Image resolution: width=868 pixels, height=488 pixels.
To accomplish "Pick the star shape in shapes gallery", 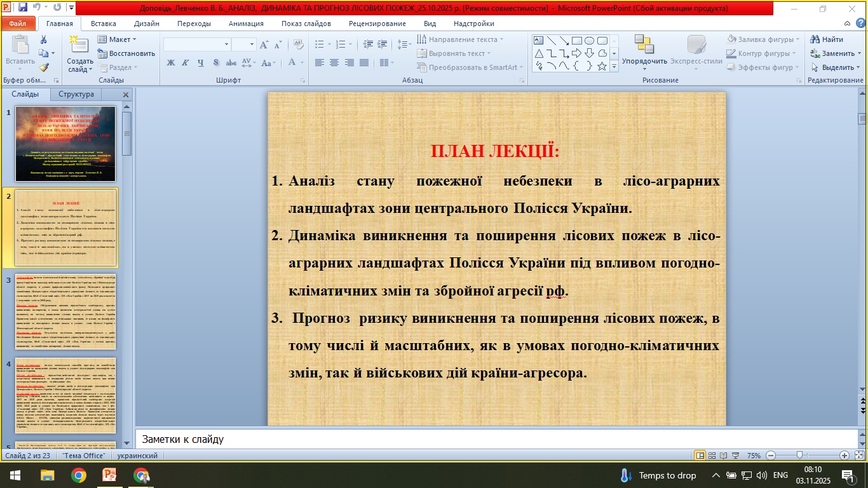I will coord(602,66).
